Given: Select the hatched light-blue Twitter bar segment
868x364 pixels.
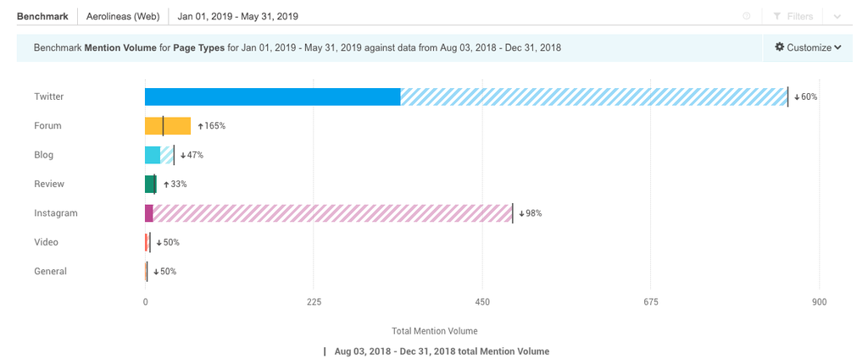Looking at the screenshot, I should (593, 97).
